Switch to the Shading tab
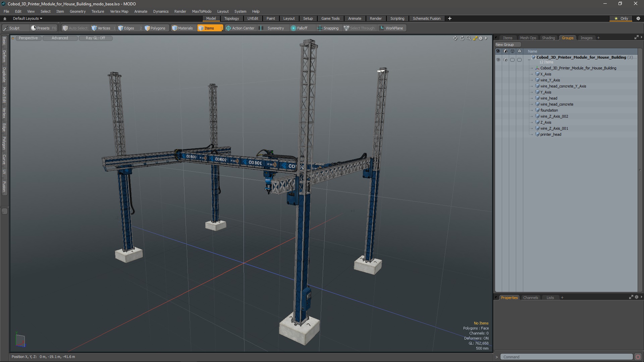The height and width of the screenshot is (362, 644). (x=548, y=38)
